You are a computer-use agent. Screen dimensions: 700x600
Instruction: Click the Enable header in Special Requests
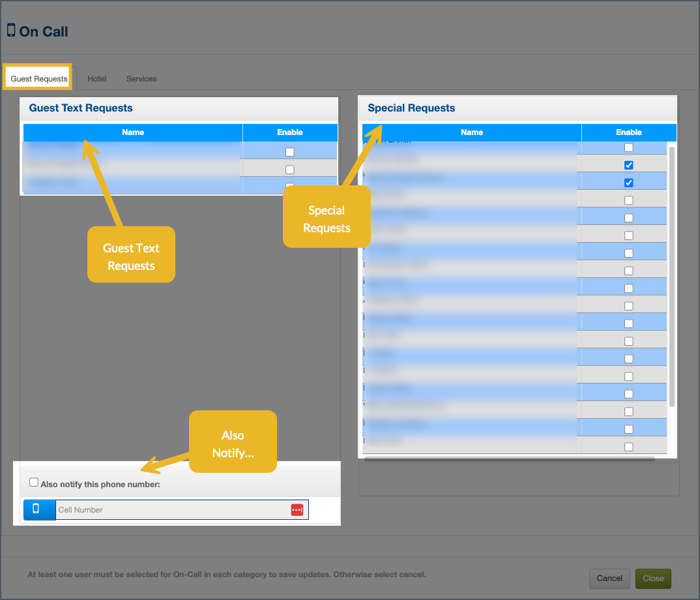(x=629, y=132)
